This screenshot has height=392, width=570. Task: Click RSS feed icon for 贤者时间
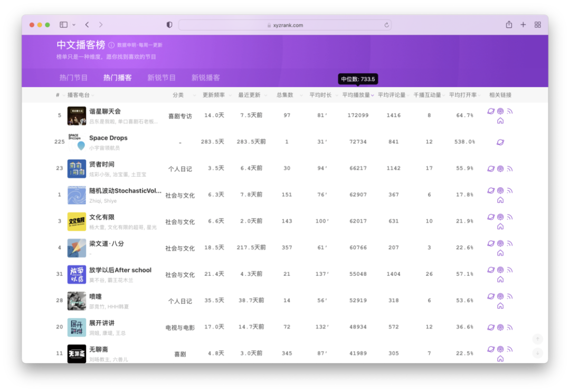pos(510,169)
